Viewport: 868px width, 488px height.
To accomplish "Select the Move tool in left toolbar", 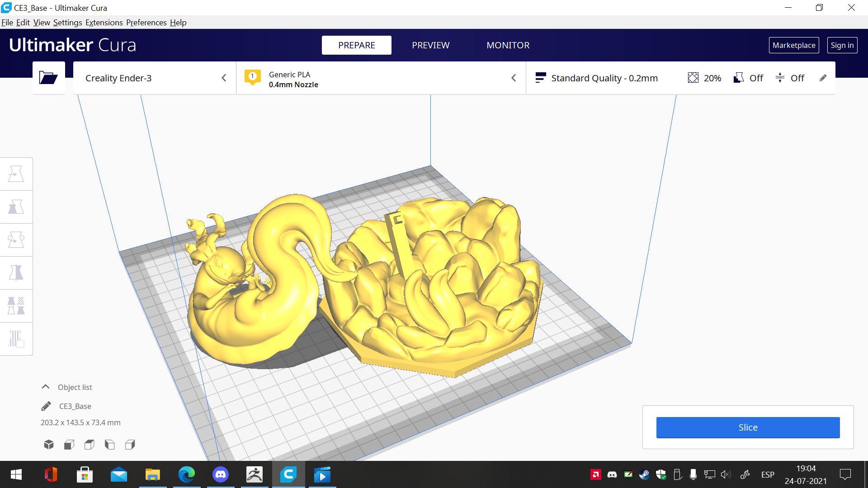I will [x=16, y=174].
